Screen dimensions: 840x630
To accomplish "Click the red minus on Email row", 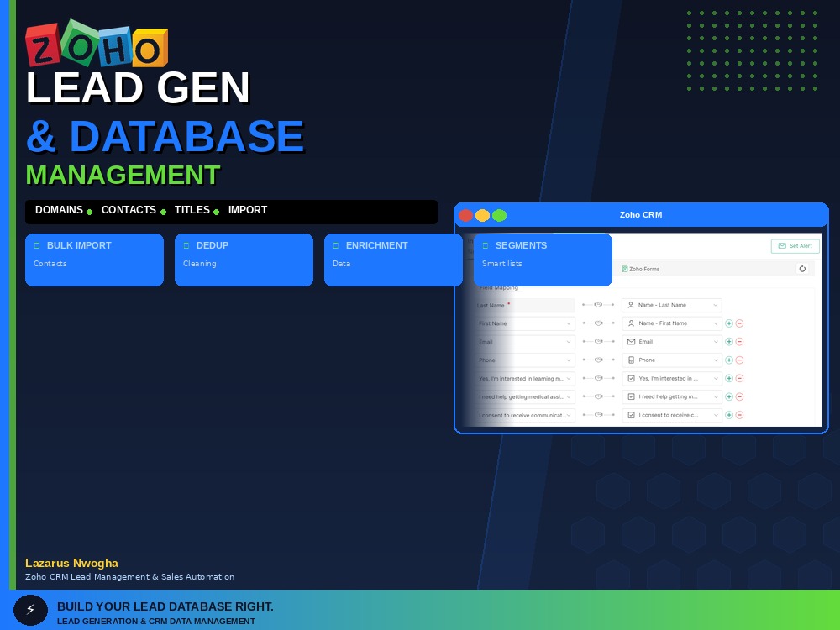I will [x=739, y=342].
